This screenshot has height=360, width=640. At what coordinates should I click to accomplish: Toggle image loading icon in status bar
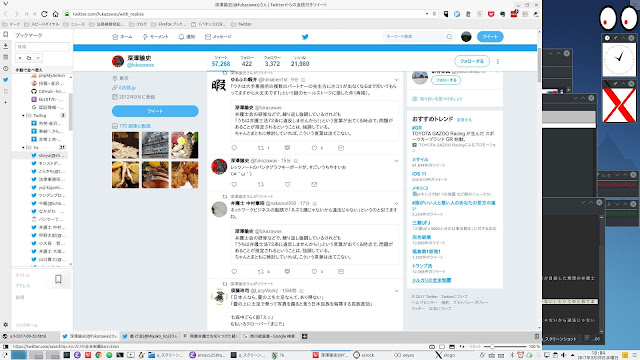click(452, 347)
